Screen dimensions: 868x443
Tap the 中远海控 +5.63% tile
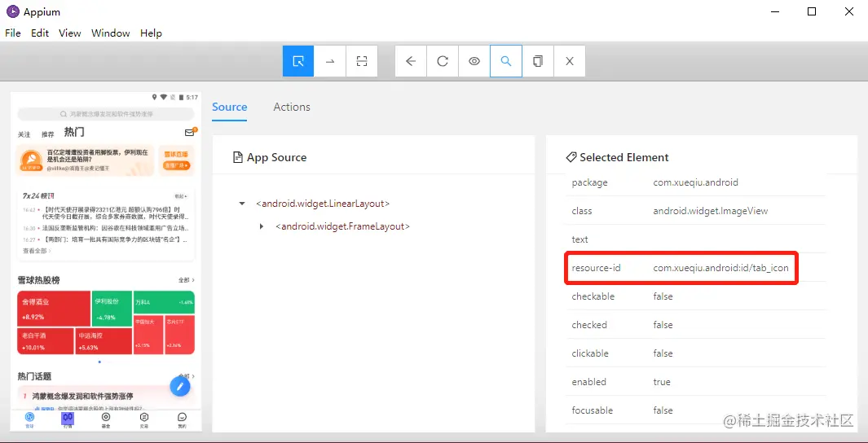[104, 341]
